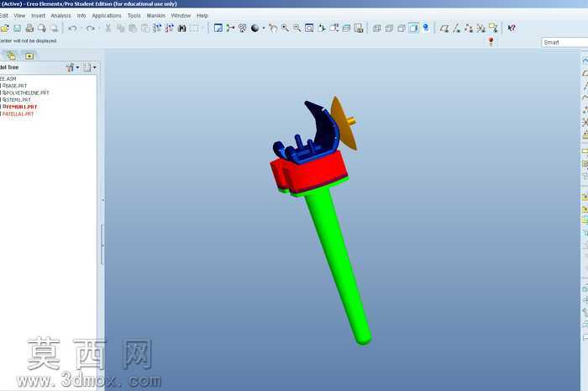Screen dimensions: 588x391
Task: Click the shaded sphere appearance icon
Action: 255,28
